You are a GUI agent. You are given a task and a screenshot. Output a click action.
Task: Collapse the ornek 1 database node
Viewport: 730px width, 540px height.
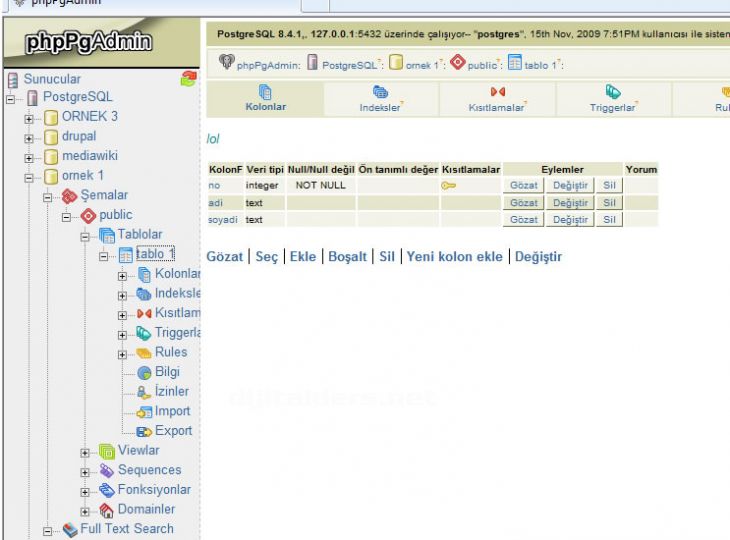[29, 178]
